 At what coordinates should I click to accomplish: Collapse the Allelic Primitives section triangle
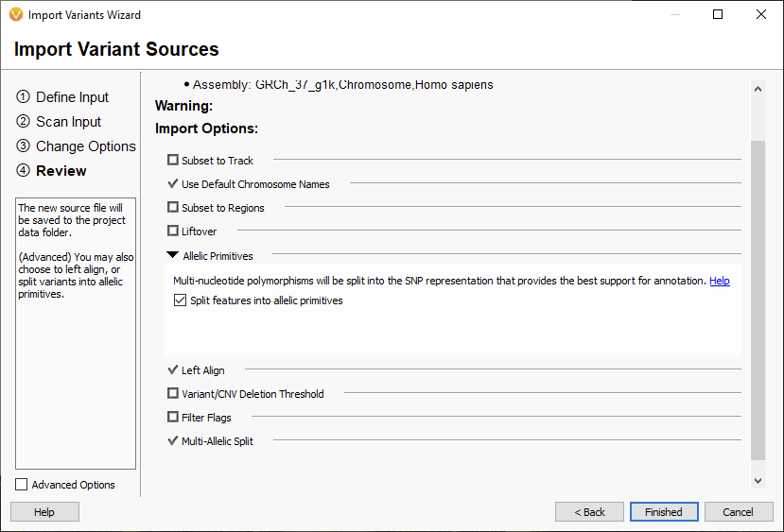point(172,255)
